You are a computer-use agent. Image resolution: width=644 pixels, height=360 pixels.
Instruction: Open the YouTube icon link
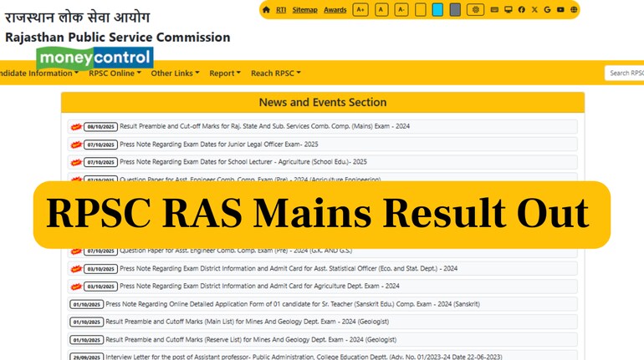560,10
